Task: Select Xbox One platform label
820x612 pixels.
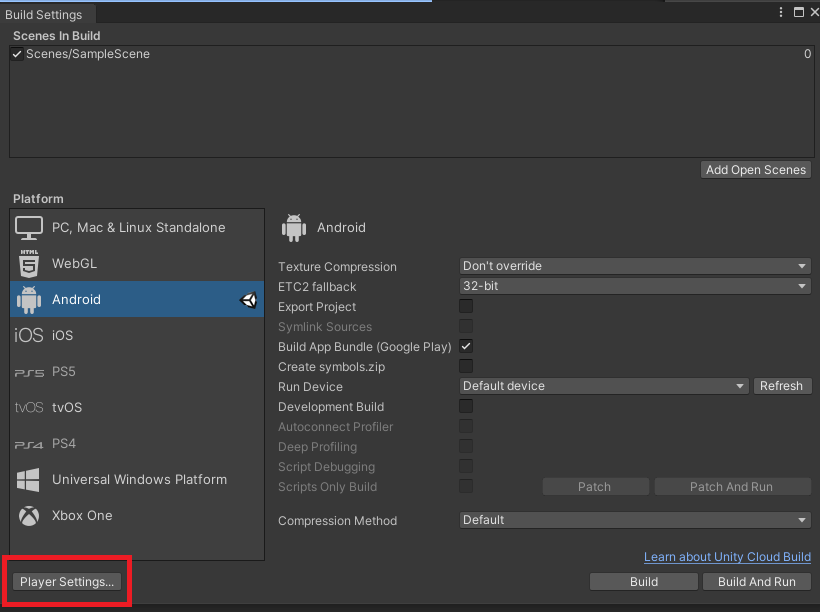Action: tap(82, 516)
